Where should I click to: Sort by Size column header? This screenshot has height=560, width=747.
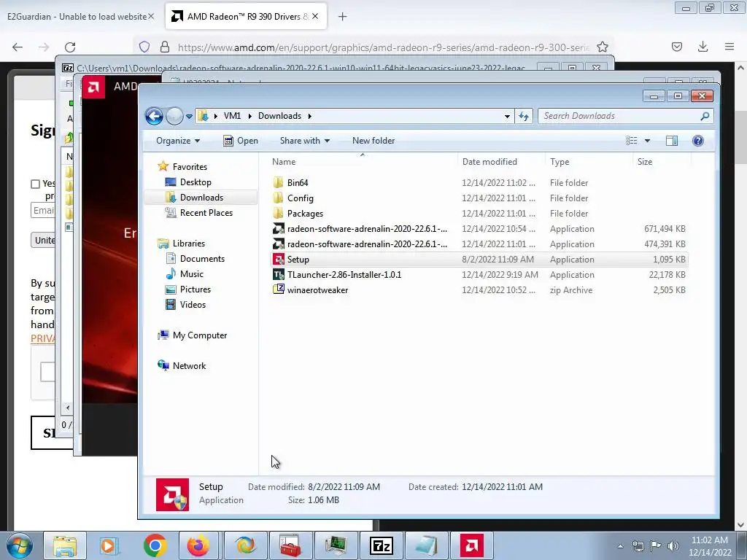[x=645, y=162]
